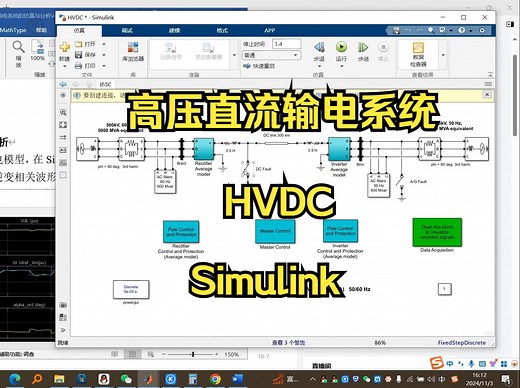This screenshot has width=520, height=388.
Task: Click the Area box palette icon
Action: [x=63, y=175]
